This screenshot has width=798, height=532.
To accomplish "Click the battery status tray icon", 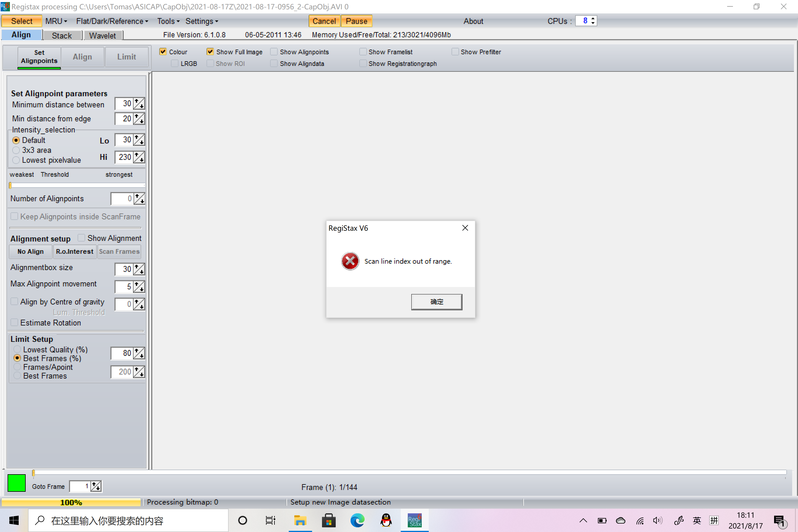I will coord(602,520).
